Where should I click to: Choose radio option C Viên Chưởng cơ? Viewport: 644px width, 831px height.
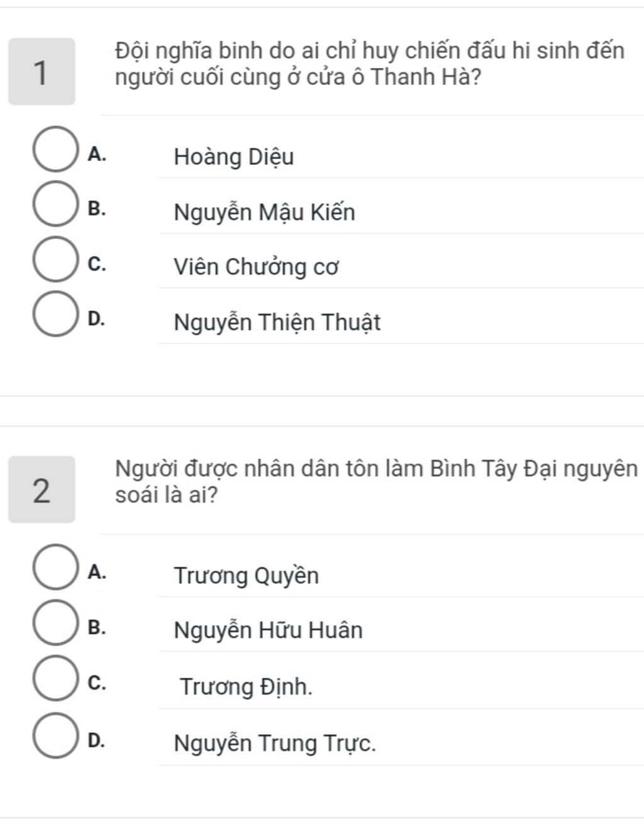click(x=55, y=259)
